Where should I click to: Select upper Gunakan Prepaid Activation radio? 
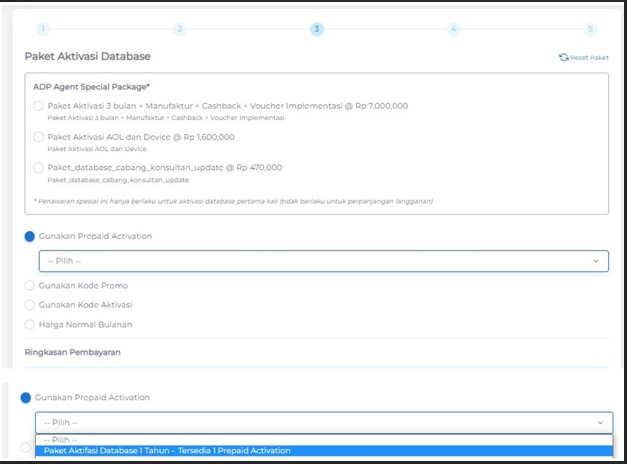click(29, 236)
